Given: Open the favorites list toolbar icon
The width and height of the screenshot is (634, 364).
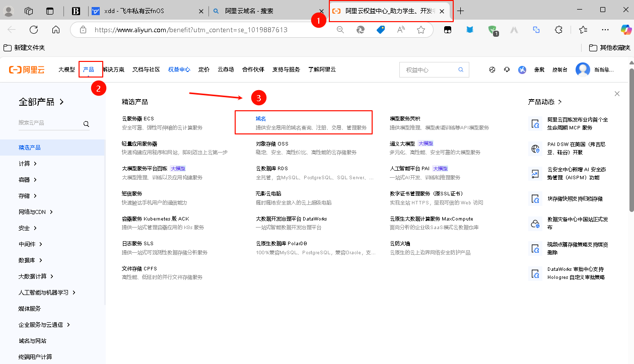Looking at the screenshot, I should [x=583, y=30].
